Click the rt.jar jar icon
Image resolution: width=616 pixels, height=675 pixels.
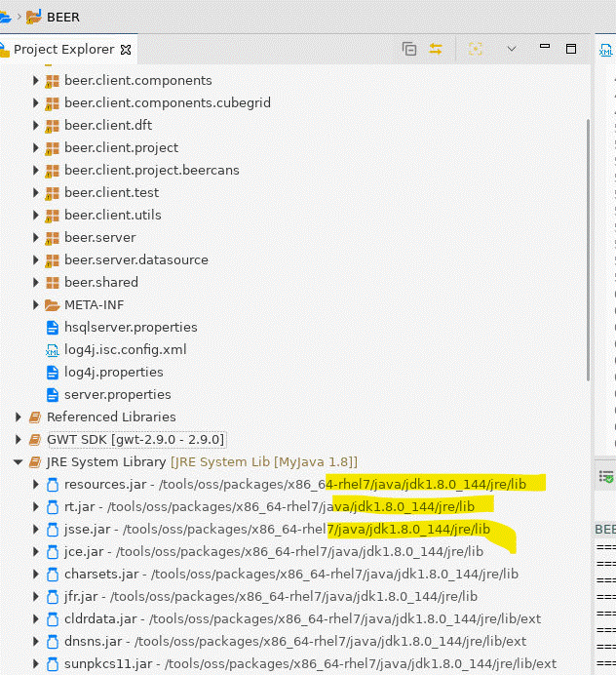point(53,507)
